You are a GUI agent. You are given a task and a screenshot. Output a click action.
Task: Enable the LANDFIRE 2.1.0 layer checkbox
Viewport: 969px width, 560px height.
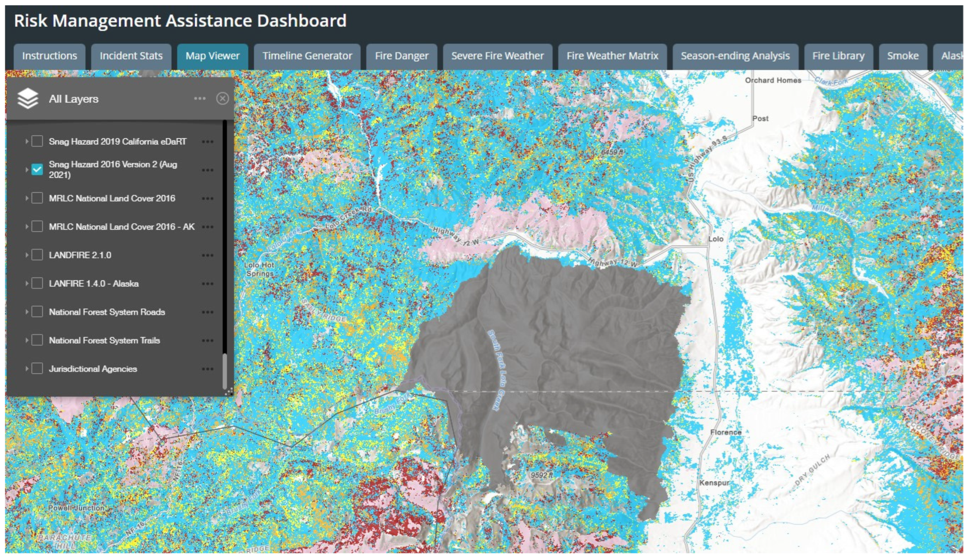point(37,255)
